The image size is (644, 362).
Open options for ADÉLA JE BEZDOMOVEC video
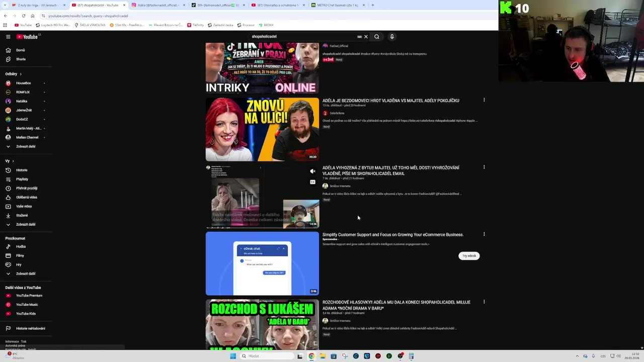click(484, 100)
